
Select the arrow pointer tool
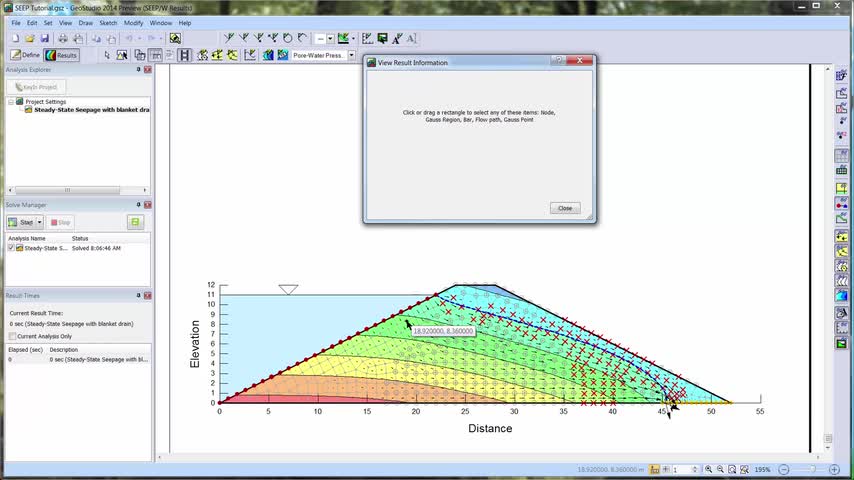[x=107, y=55]
